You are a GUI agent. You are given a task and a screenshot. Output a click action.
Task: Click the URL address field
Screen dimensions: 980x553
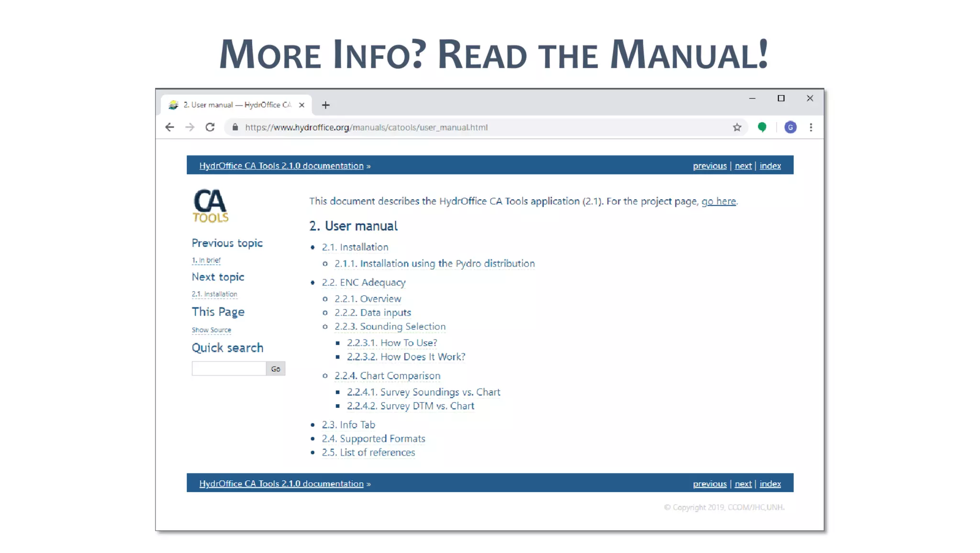pos(366,127)
